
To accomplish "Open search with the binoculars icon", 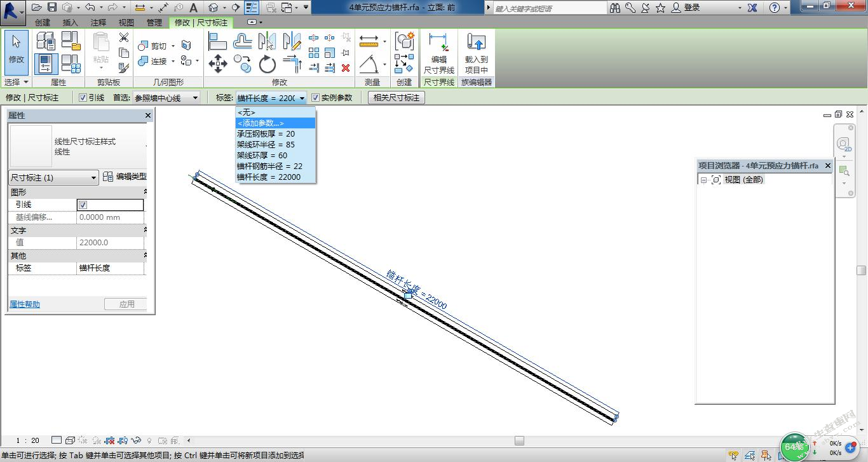I will [x=615, y=8].
